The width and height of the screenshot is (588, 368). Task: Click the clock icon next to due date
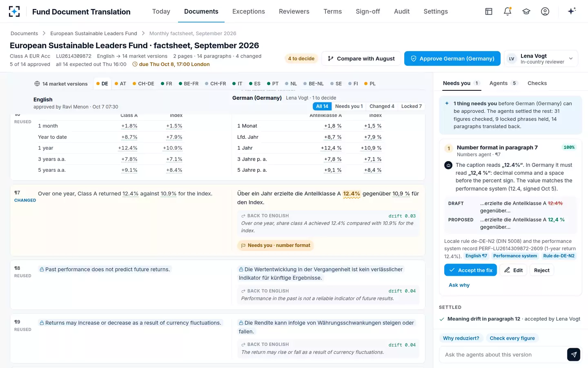tap(135, 64)
